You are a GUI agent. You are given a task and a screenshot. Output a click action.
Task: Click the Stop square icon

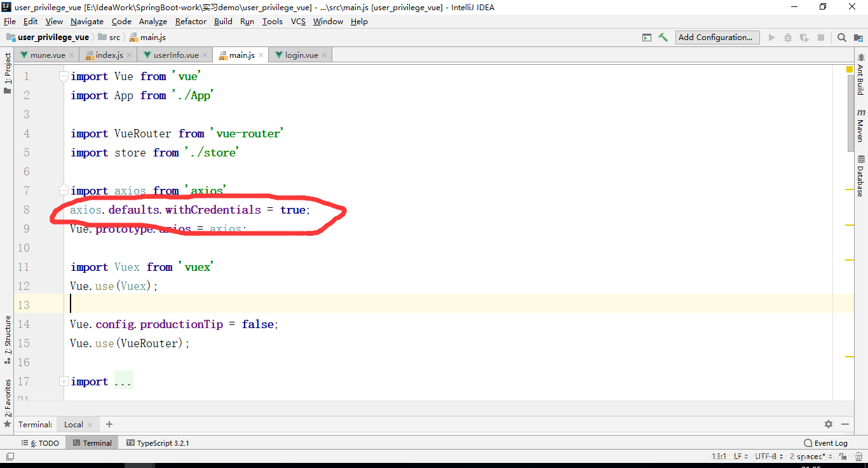point(821,38)
